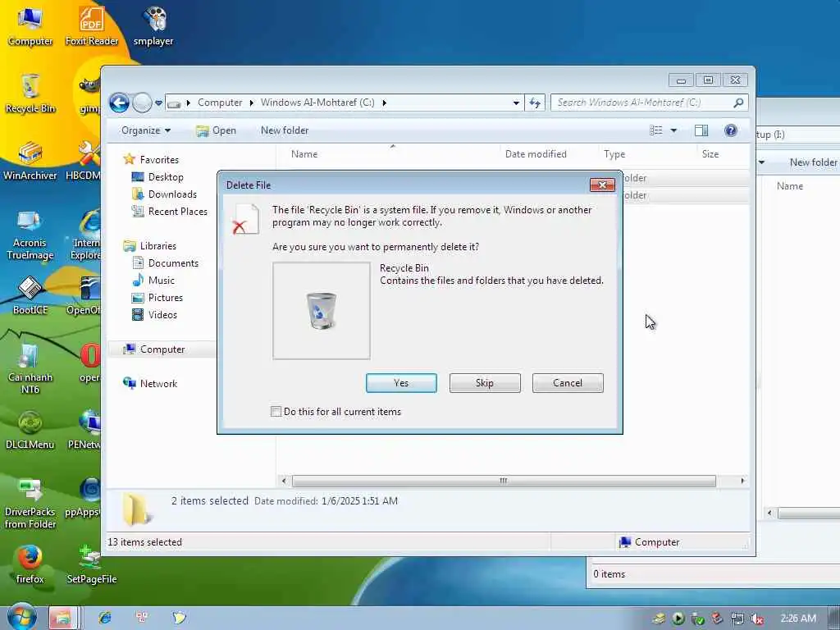Select the Acronis TrueImage desktop icon
The width and height of the screenshot is (840, 630).
tap(30, 235)
